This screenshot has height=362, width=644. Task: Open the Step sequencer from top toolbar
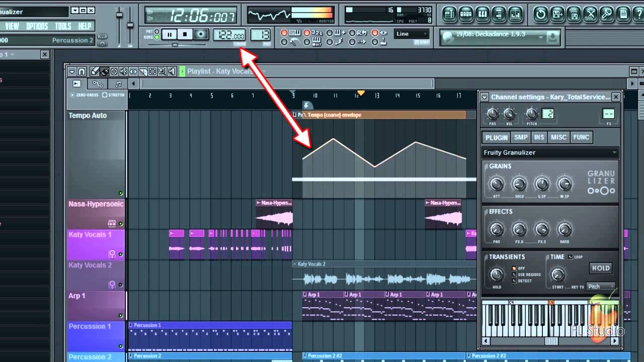coord(466,14)
